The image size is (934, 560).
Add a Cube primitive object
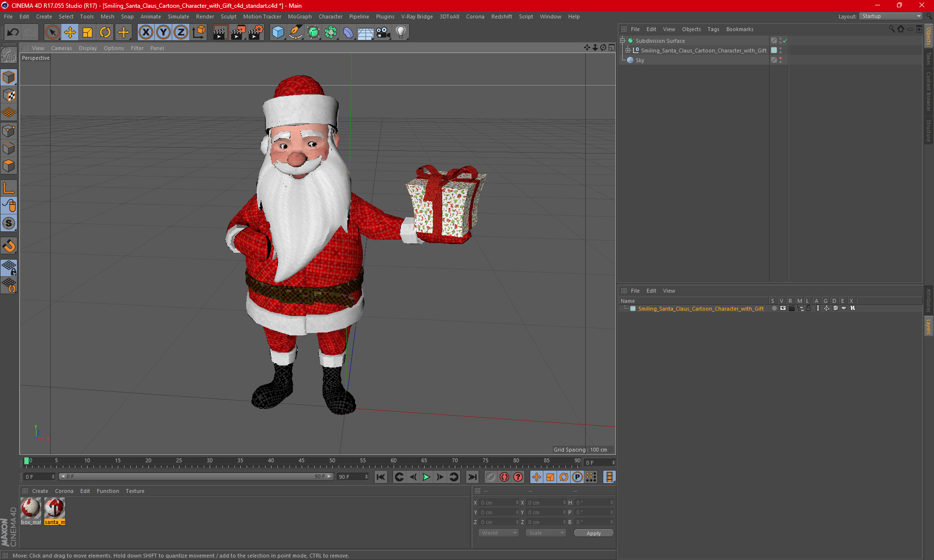[x=278, y=32]
